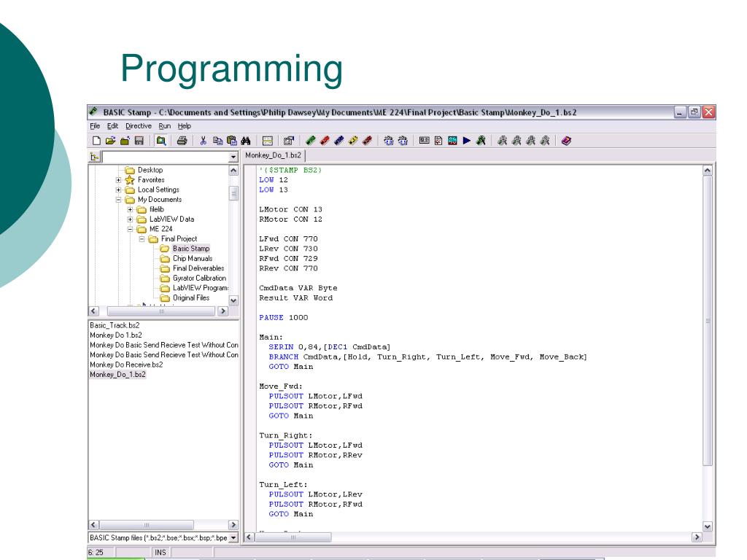
Task: Collapse the My Documents tree node
Action: tap(118, 200)
